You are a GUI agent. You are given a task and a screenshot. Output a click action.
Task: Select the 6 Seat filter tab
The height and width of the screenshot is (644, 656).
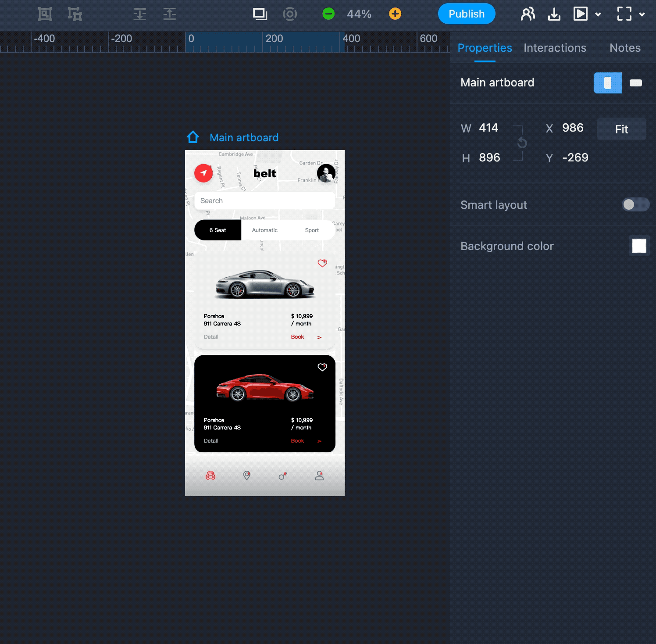[x=217, y=230]
